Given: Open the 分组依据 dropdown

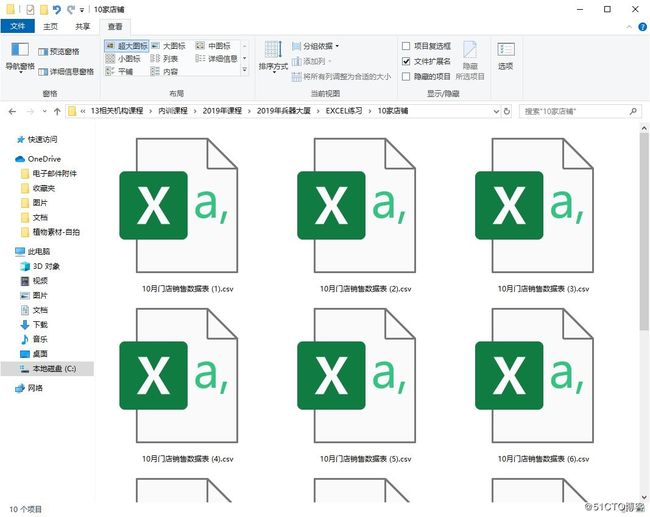Looking at the screenshot, I should [x=315, y=46].
